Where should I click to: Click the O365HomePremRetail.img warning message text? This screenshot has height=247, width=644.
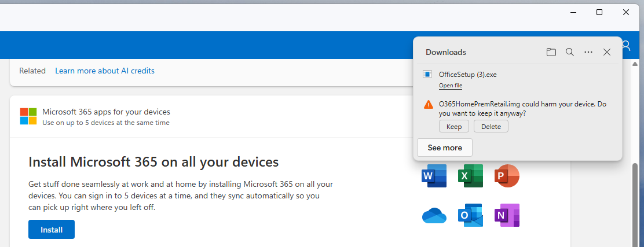click(522, 108)
